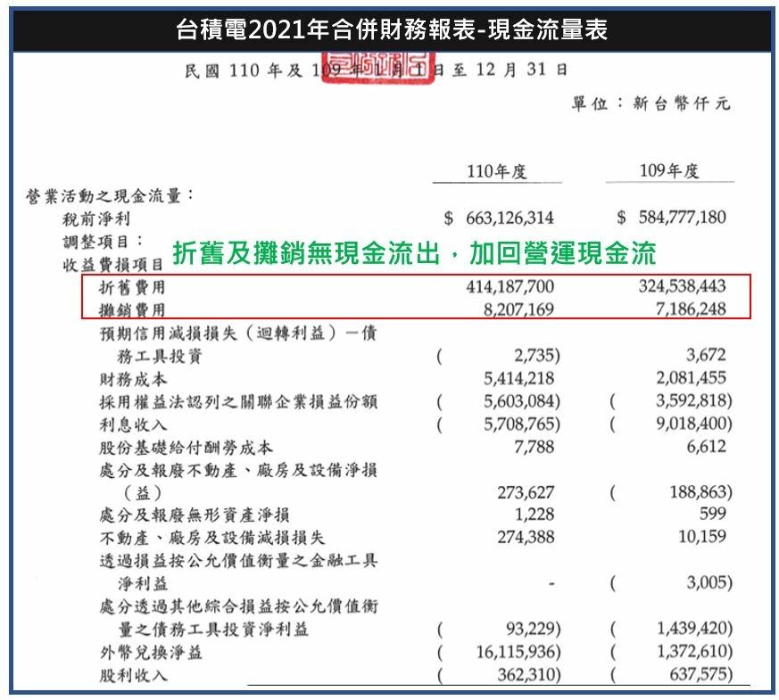Click the 攤銷費用 row label
Viewport: 779px width, 700px height.
point(132,309)
